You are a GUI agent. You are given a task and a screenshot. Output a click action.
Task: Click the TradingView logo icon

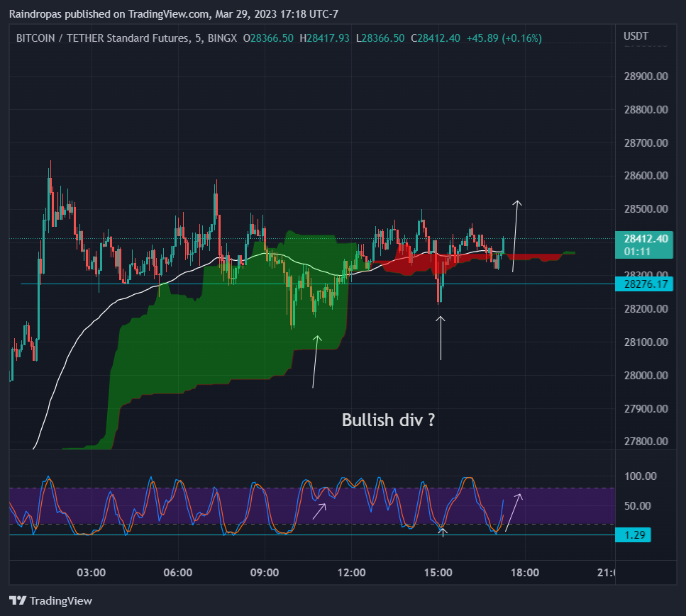18,600
